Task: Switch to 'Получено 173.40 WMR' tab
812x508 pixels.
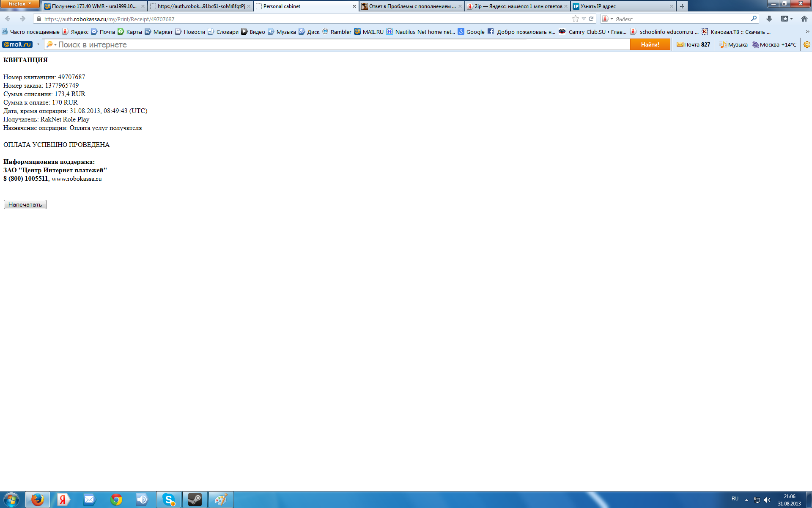Action: point(94,6)
